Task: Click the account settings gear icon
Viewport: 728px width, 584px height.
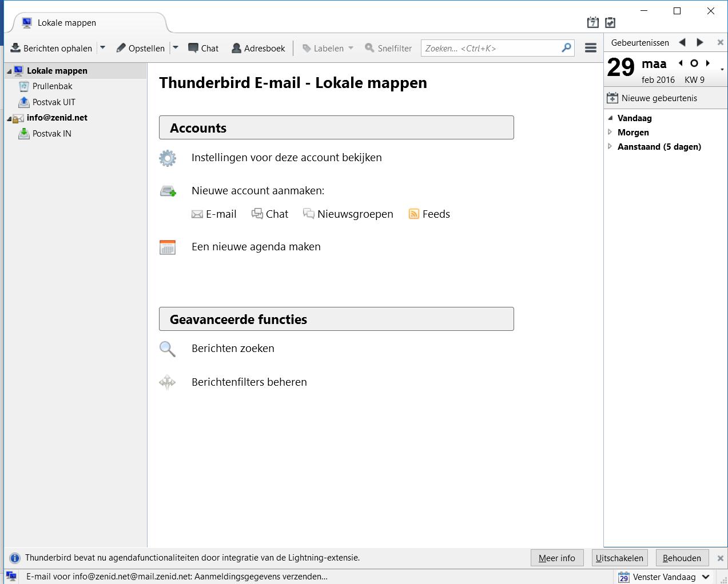Action: click(168, 158)
